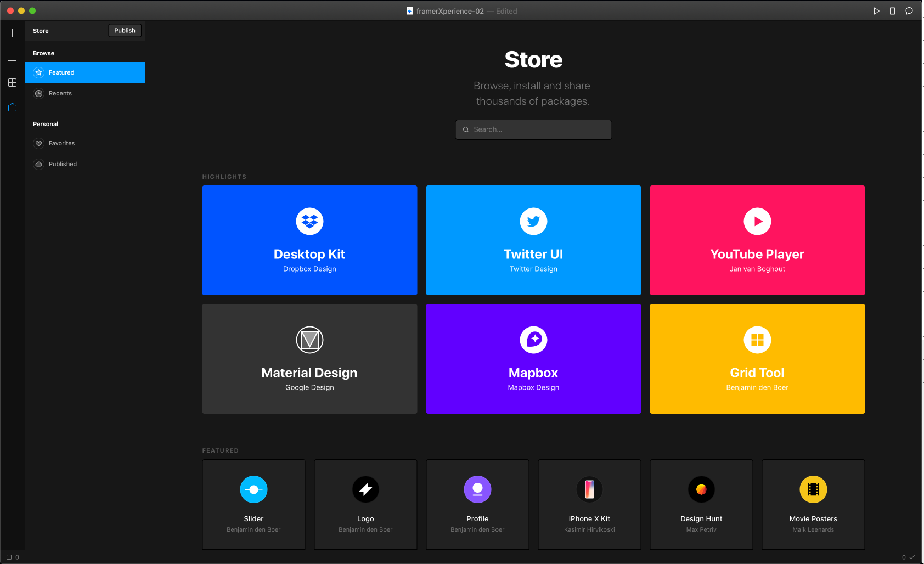Click the Movie Posters package name
The height and width of the screenshot is (564, 924).
coord(813,518)
